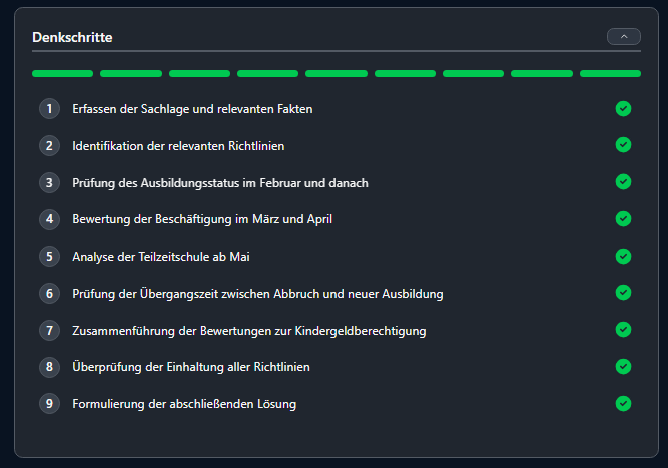The image size is (668, 468).
Task: Click the step 1 number badge
Action: click(x=49, y=108)
